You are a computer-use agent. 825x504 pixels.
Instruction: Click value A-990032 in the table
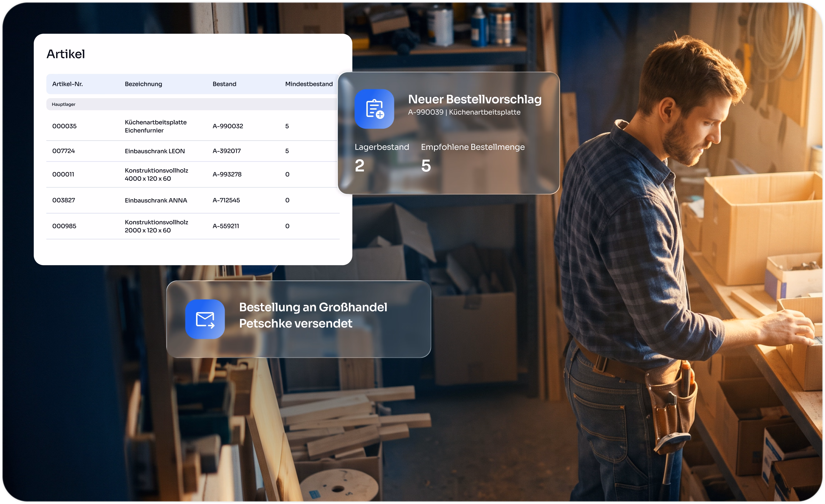(x=228, y=126)
